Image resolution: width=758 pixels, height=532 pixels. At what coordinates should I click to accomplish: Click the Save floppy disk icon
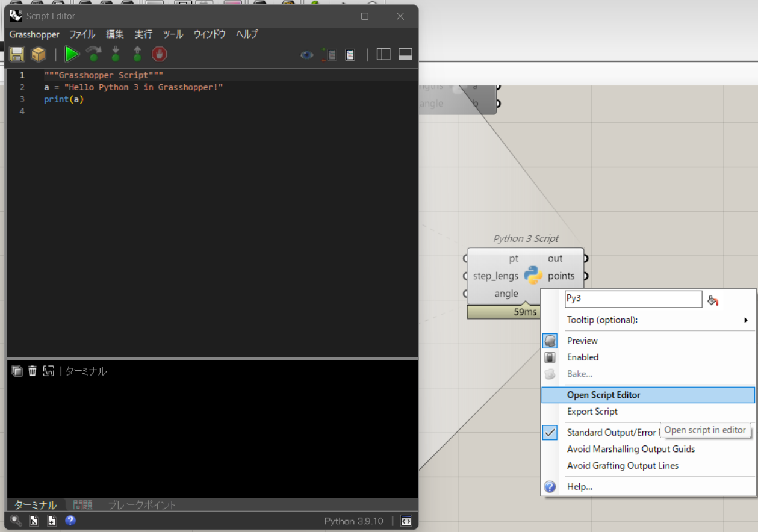[17, 54]
